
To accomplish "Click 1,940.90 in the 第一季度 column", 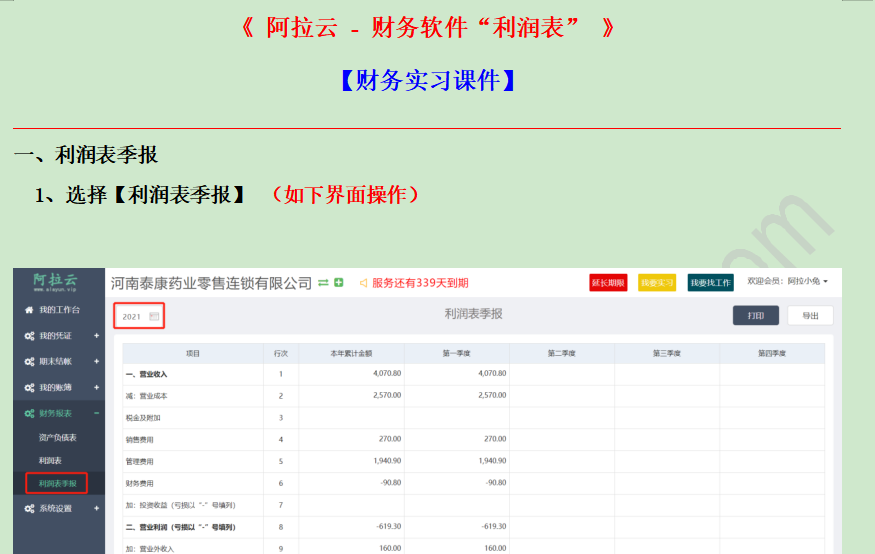I will click(492, 460).
